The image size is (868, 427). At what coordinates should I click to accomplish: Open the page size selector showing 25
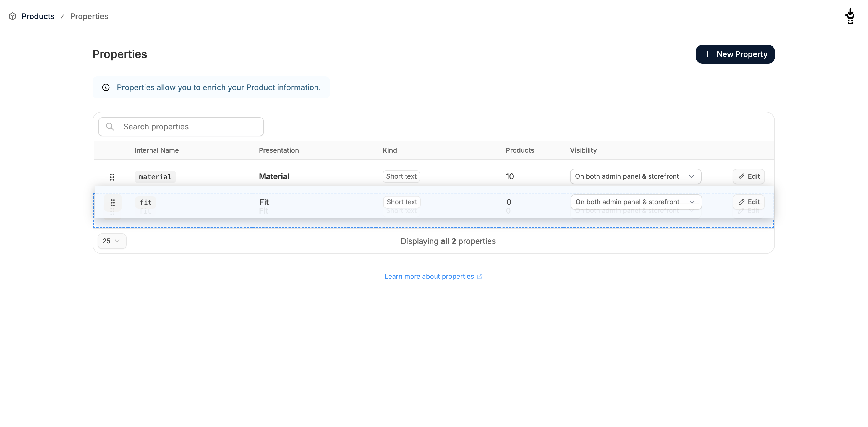pos(112,241)
